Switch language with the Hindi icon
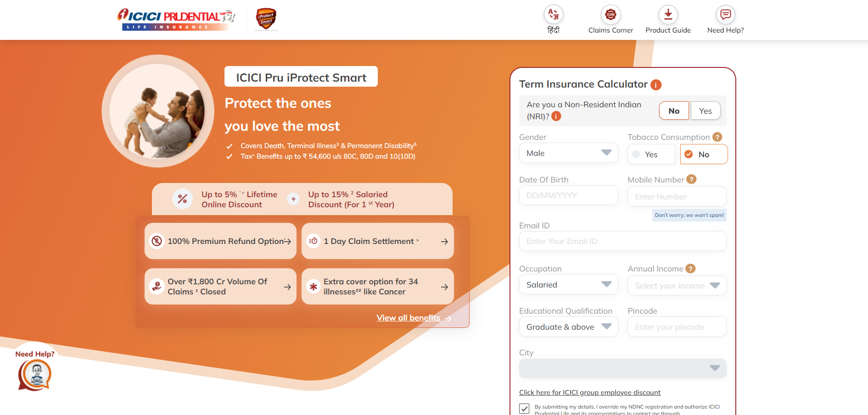 pyautogui.click(x=554, y=15)
